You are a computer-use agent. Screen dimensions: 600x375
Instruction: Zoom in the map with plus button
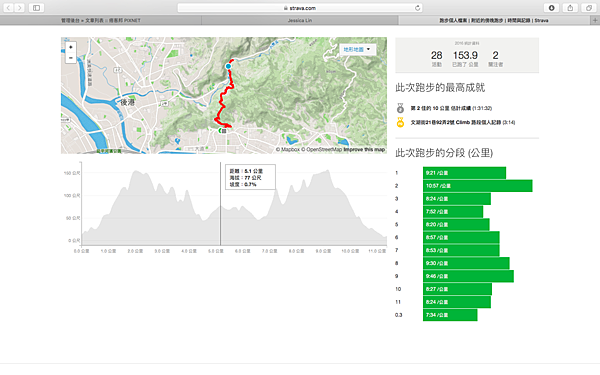coord(70,47)
